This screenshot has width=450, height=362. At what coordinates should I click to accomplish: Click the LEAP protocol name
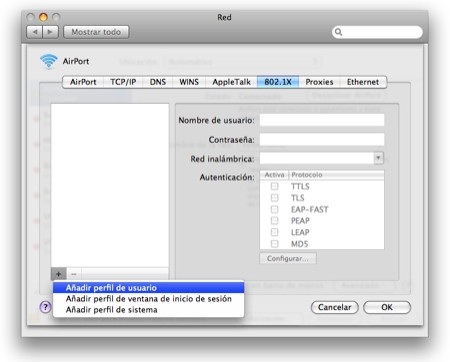point(300,232)
